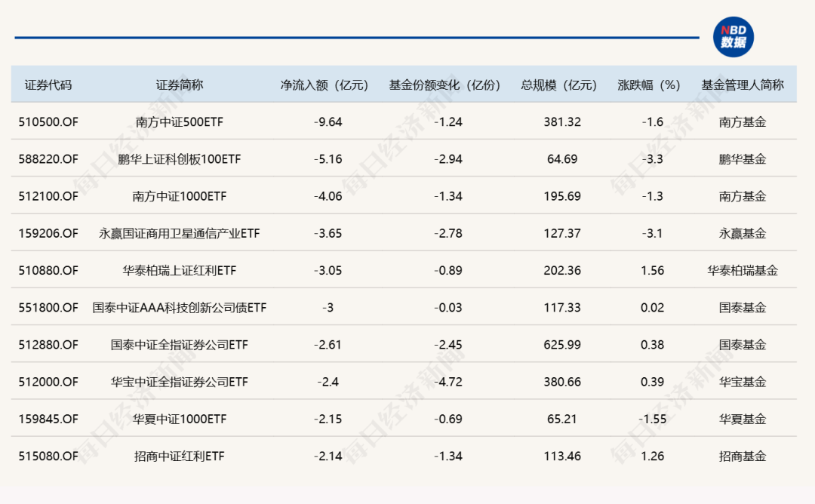The width and height of the screenshot is (815, 504).
Task: Click total size 202.36
Action: (562, 271)
